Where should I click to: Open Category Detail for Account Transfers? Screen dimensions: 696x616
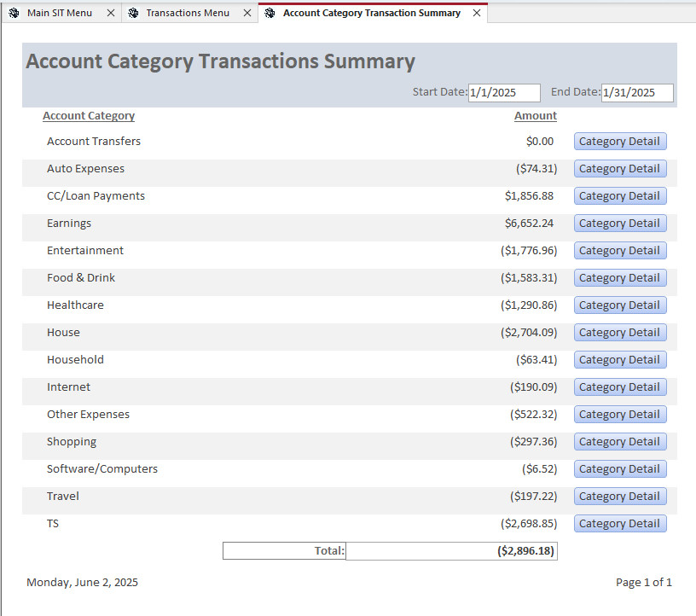click(x=620, y=142)
